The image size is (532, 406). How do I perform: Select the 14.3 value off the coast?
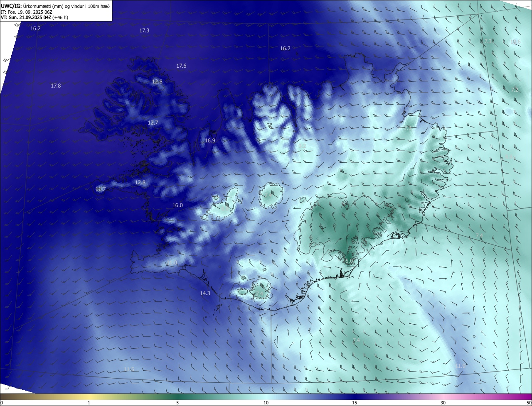(205, 293)
